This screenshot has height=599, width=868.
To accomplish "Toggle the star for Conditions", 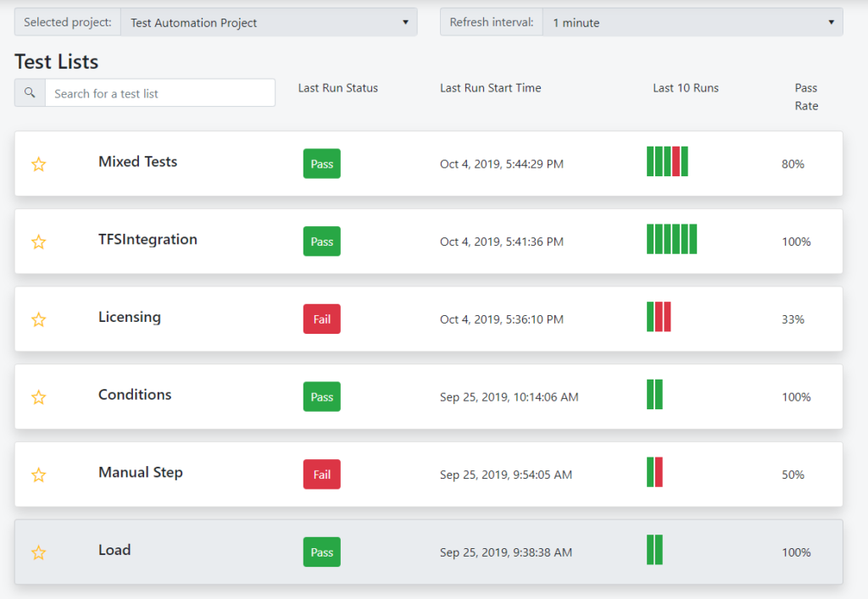I will click(39, 397).
